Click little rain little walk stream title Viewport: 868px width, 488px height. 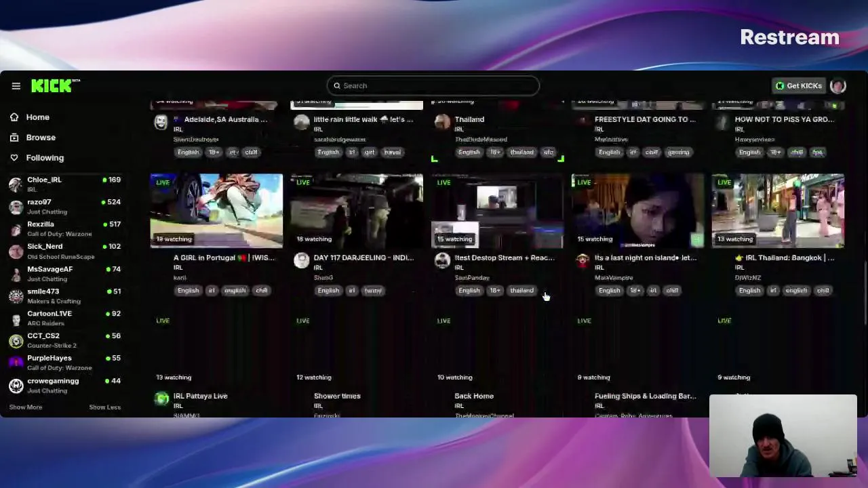pyautogui.click(x=363, y=119)
